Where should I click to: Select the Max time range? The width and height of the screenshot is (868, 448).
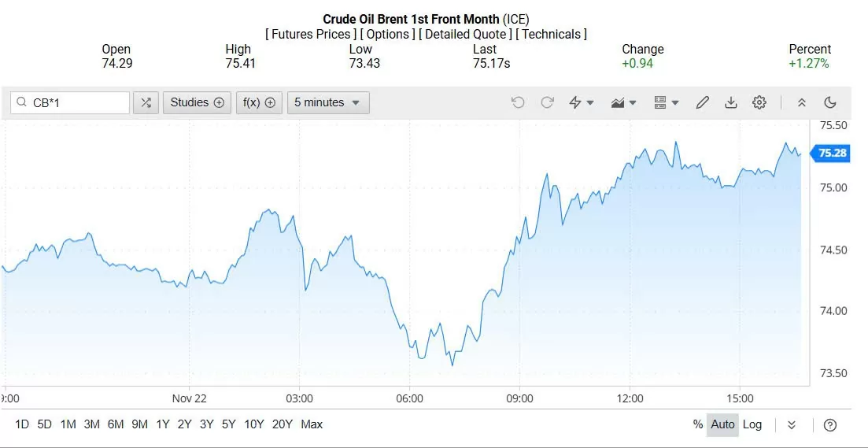312,424
